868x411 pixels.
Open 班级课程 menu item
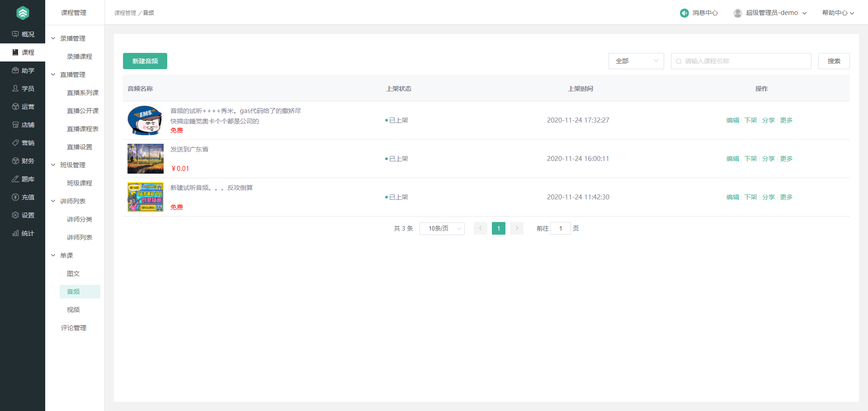[80, 183]
